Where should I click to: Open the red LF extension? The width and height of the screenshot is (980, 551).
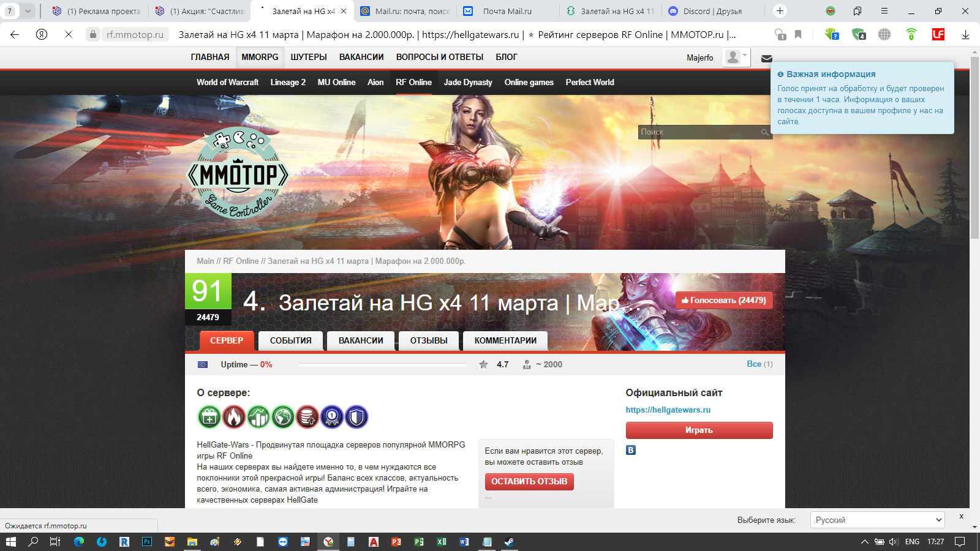coord(938,35)
